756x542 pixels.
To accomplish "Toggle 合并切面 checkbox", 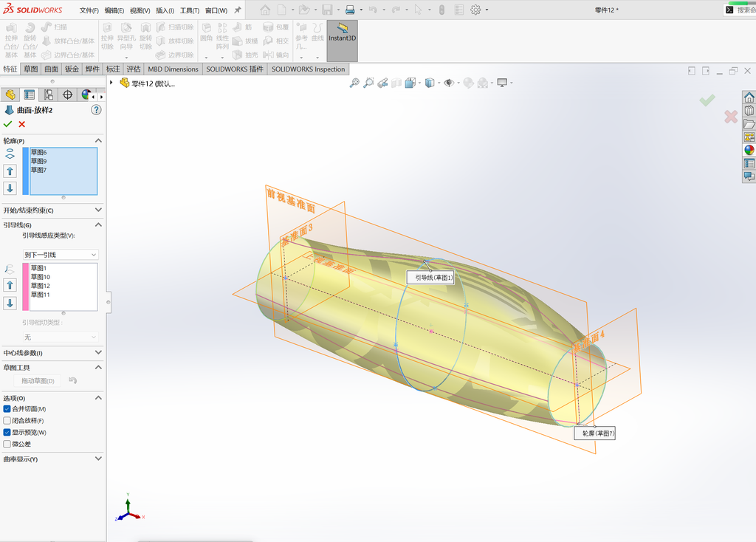I will (7, 409).
